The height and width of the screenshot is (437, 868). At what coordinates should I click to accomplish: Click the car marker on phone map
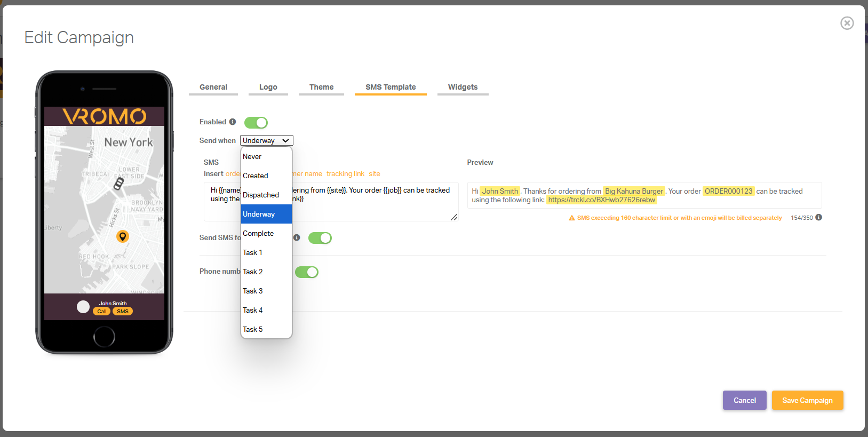119,184
